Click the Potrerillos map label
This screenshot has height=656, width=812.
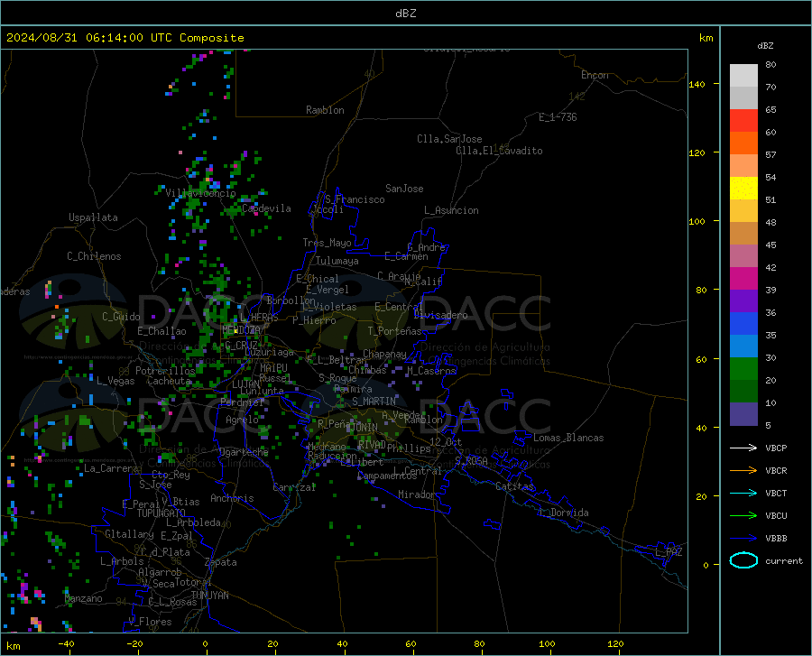[x=165, y=371]
